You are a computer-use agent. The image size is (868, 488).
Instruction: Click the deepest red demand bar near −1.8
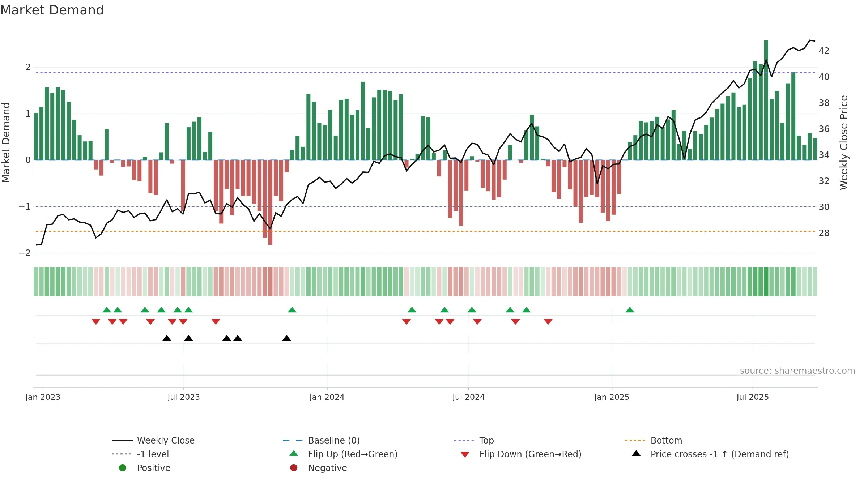[270, 202]
